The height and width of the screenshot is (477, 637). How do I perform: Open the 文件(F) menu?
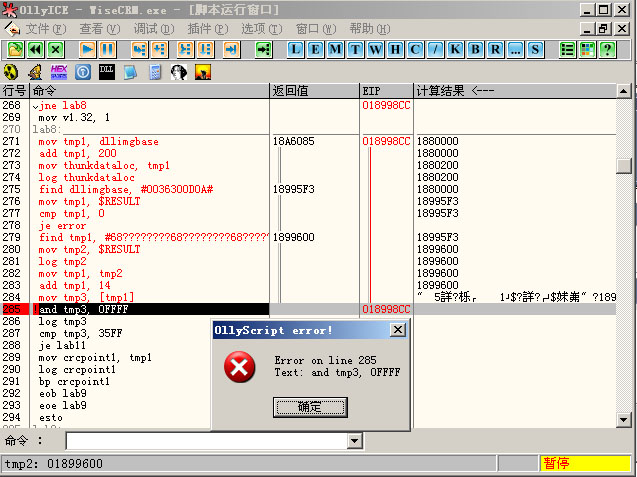46,29
